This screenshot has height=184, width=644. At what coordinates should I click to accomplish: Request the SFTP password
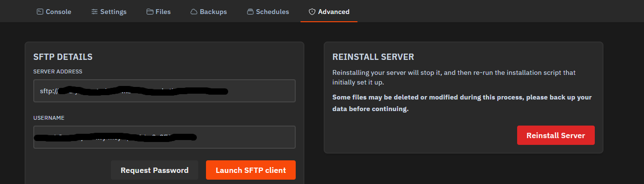click(x=154, y=170)
